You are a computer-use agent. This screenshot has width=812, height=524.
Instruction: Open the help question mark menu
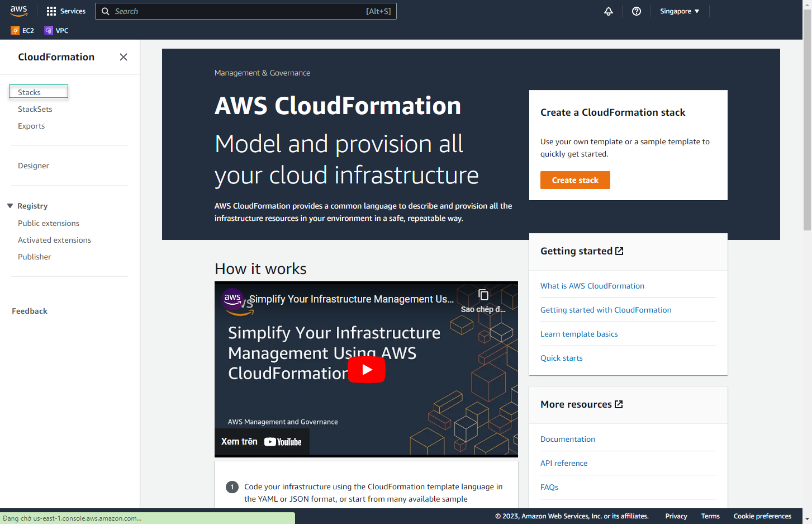tap(637, 11)
